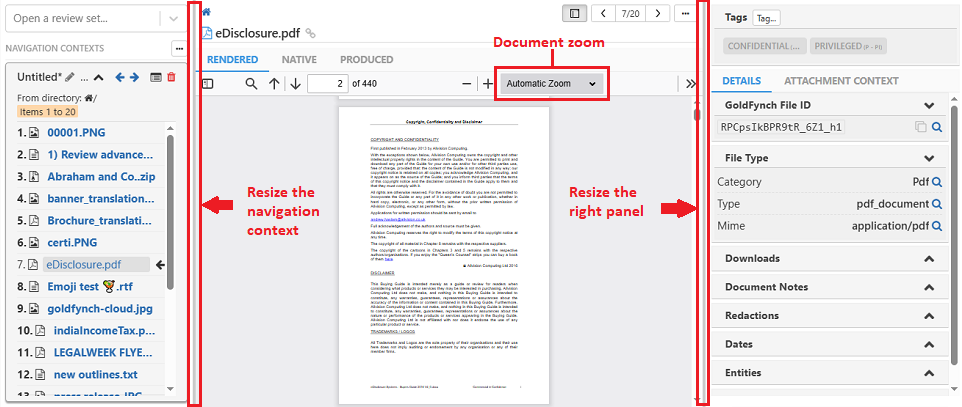Search by Category Pdf magnifier

(937, 182)
